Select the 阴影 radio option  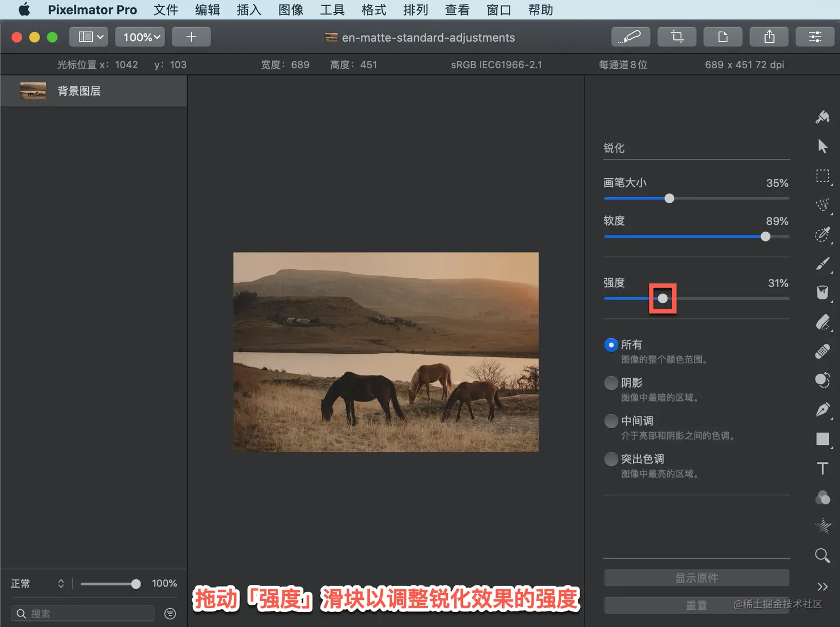pos(611,383)
